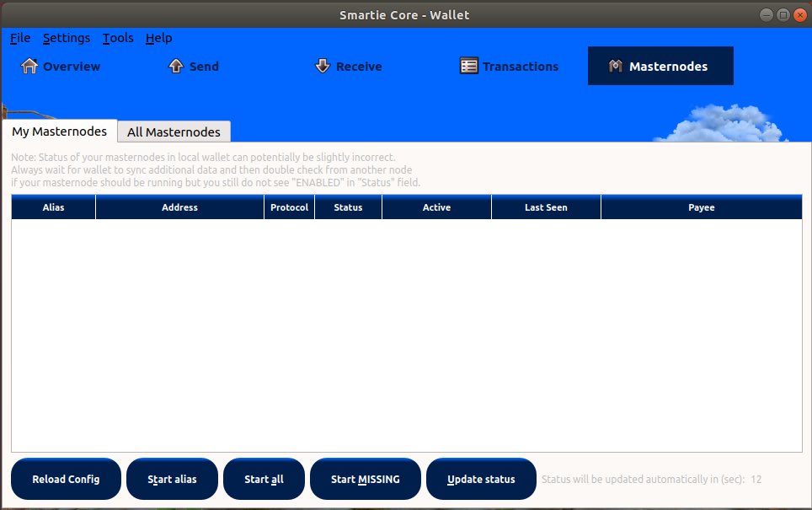Open the Tools menu
This screenshot has height=510, width=812.
coord(118,38)
